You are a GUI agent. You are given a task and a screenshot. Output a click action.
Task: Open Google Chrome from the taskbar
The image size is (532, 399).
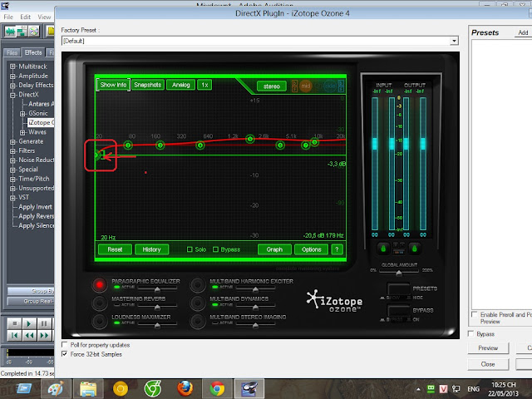tap(217, 388)
